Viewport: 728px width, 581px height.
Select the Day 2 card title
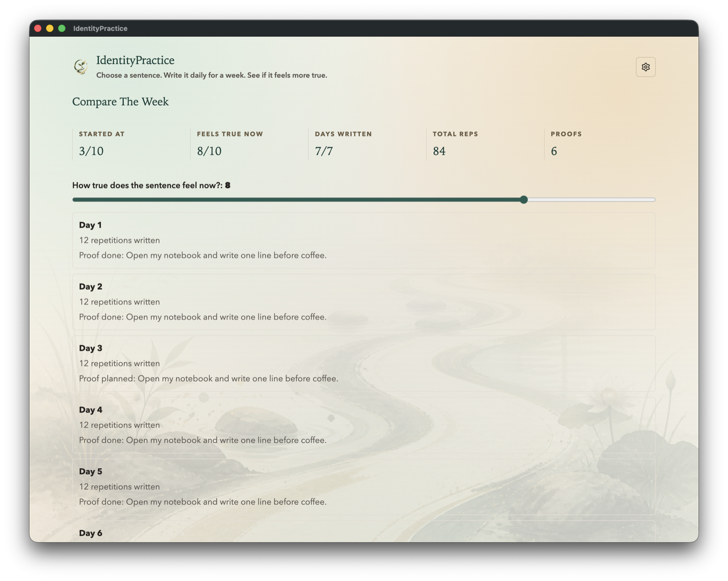click(x=91, y=286)
